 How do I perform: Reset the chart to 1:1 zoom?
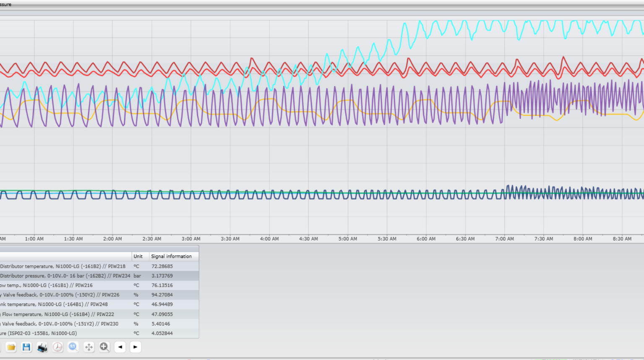(73, 347)
